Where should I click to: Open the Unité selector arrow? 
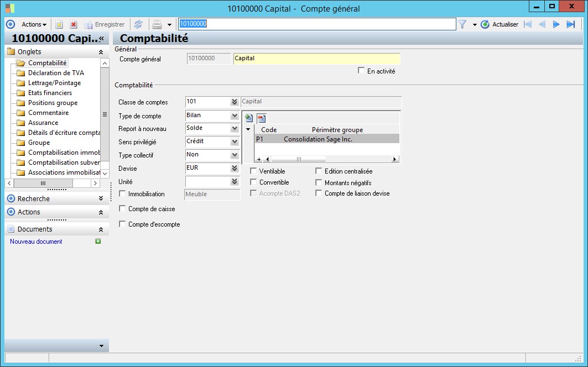235,181
